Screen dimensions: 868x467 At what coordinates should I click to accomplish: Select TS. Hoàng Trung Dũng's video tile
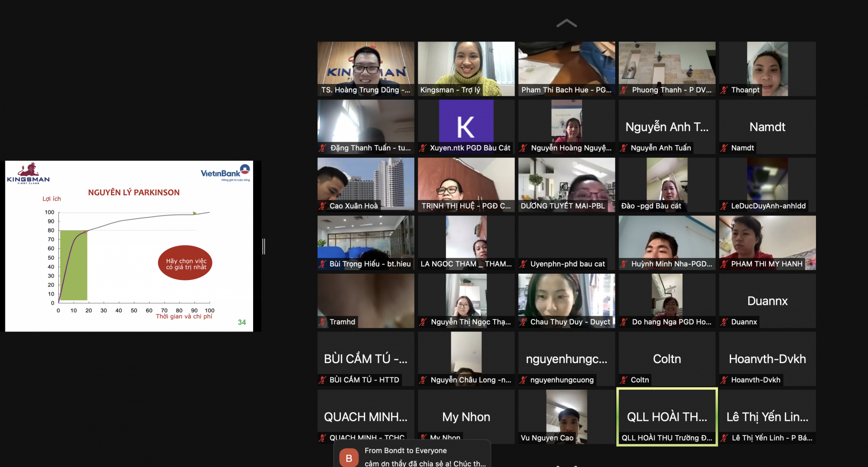(366, 68)
